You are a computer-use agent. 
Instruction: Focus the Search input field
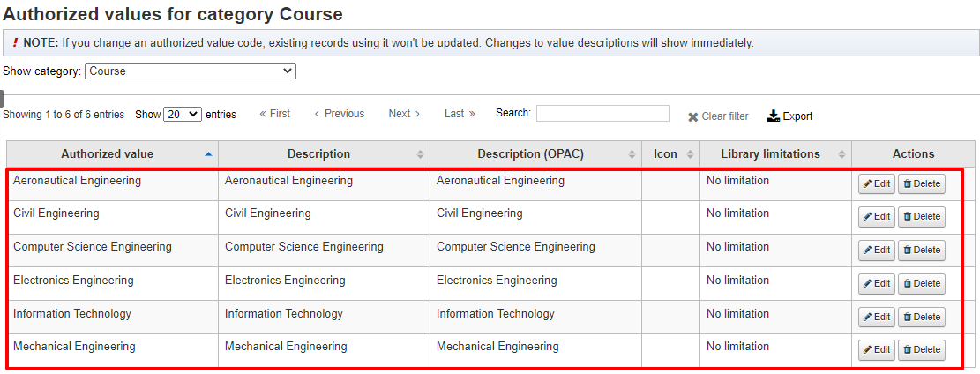click(x=602, y=114)
